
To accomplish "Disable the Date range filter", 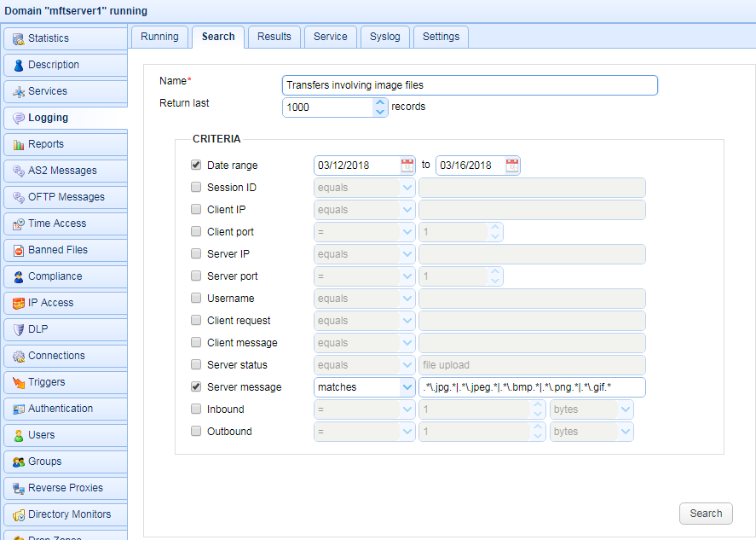I will [x=195, y=165].
